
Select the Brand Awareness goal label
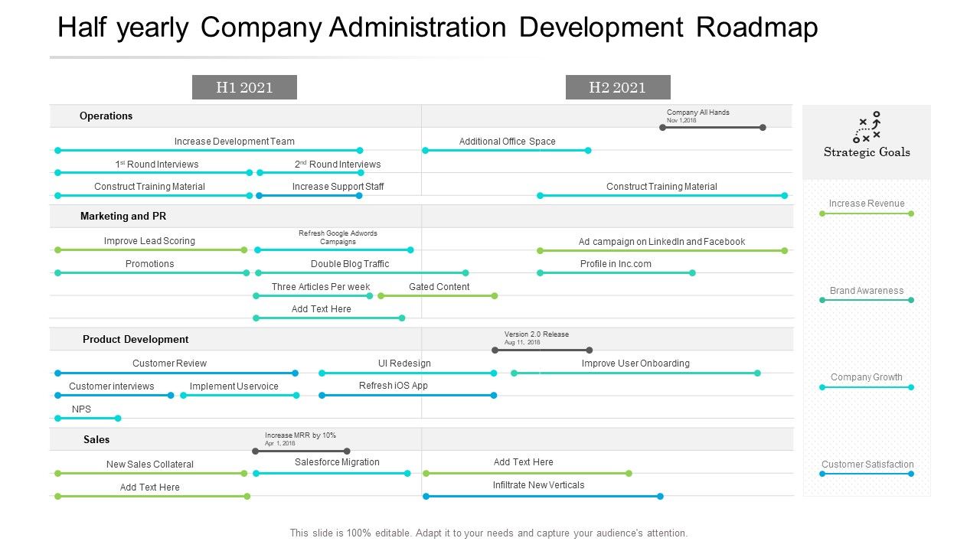click(x=867, y=291)
